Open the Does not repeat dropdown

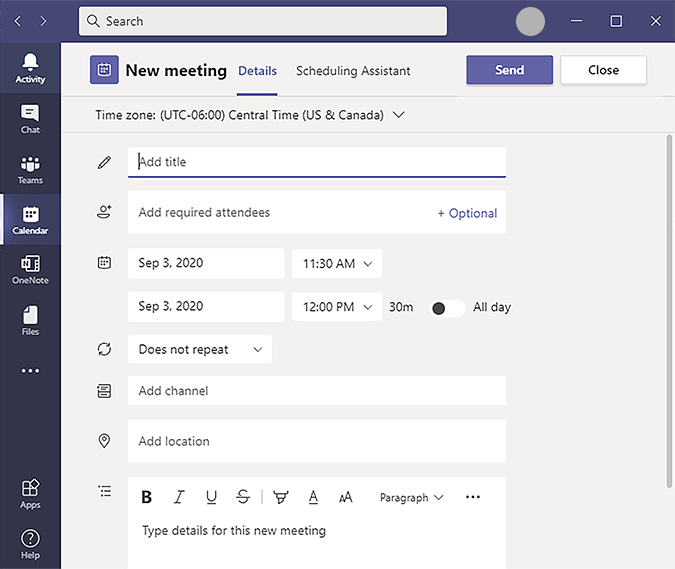click(x=200, y=350)
